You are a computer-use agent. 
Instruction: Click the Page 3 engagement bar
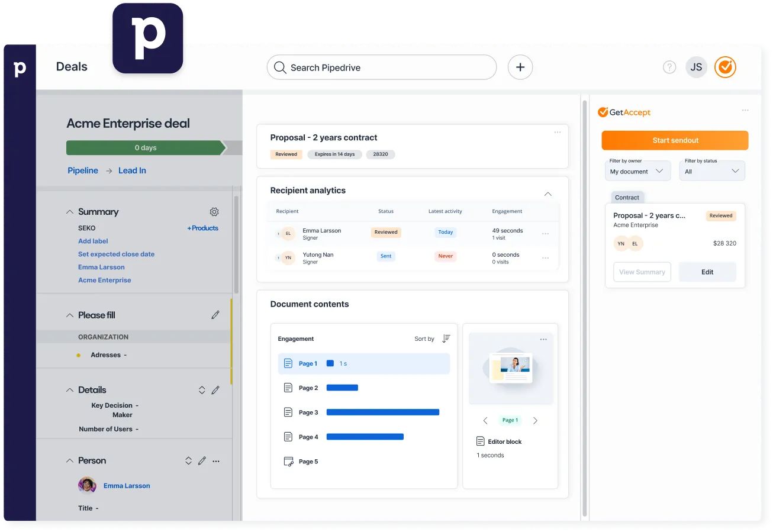click(383, 412)
